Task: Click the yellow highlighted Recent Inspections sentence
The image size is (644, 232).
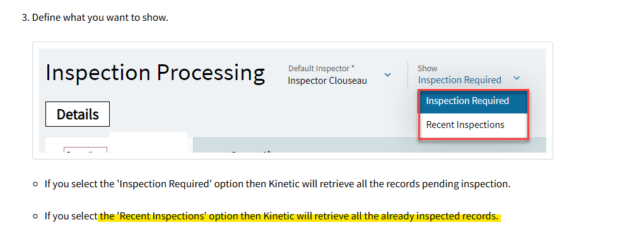Action: [298, 216]
